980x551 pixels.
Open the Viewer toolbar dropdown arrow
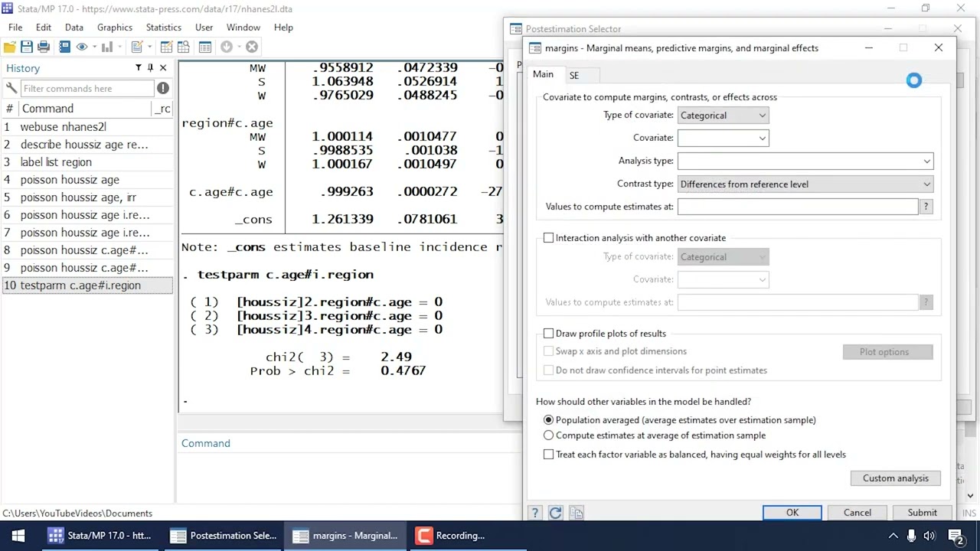tap(93, 47)
